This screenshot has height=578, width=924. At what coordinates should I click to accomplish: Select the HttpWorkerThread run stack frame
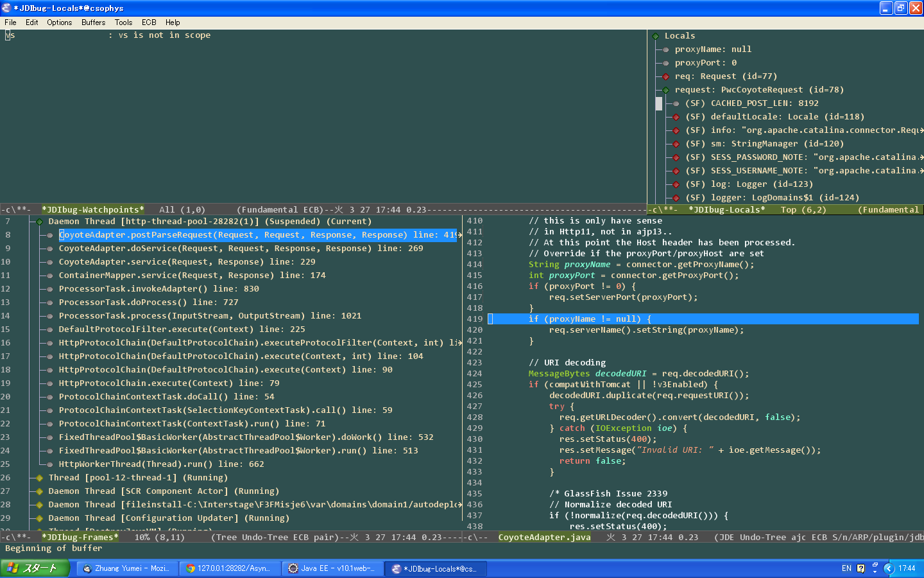[x=161, y=464]
